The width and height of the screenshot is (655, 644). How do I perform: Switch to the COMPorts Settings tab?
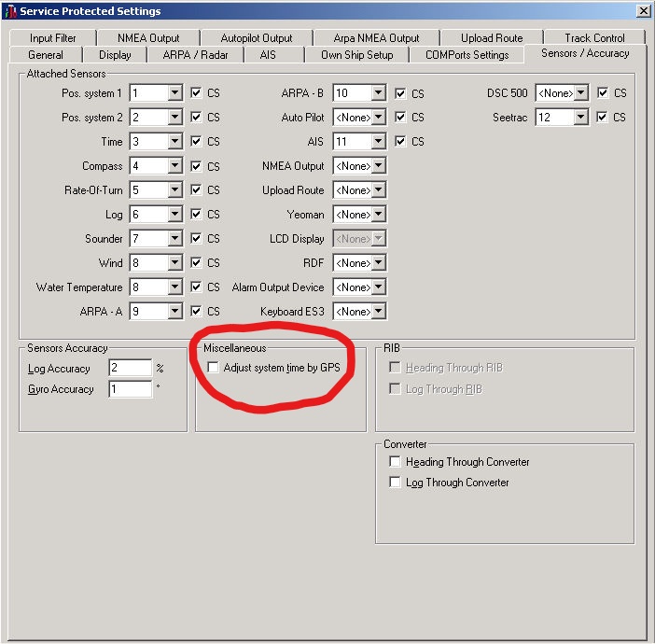467,55
